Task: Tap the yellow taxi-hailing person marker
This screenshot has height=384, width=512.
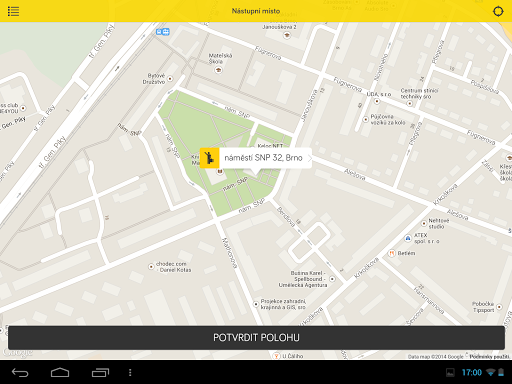Action: tap(209, 158)
